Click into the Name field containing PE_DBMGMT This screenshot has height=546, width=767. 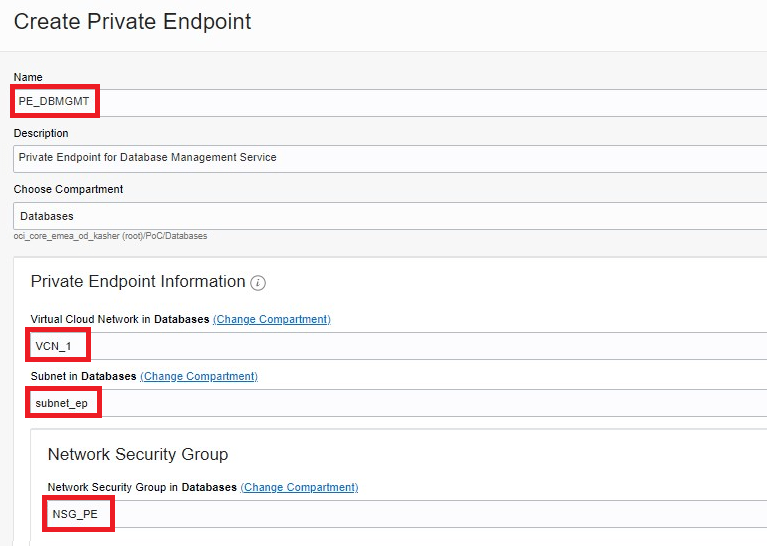pos(390,102)
